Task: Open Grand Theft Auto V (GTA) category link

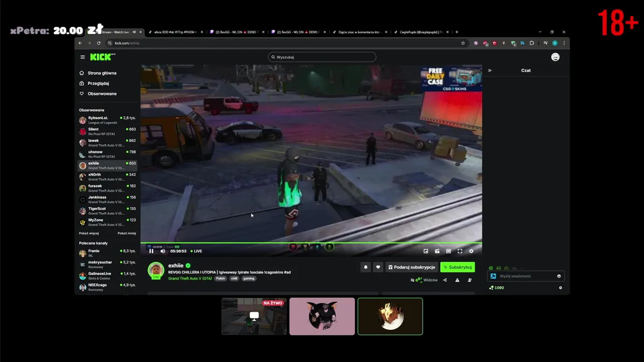Action: [x=190, y=279]
